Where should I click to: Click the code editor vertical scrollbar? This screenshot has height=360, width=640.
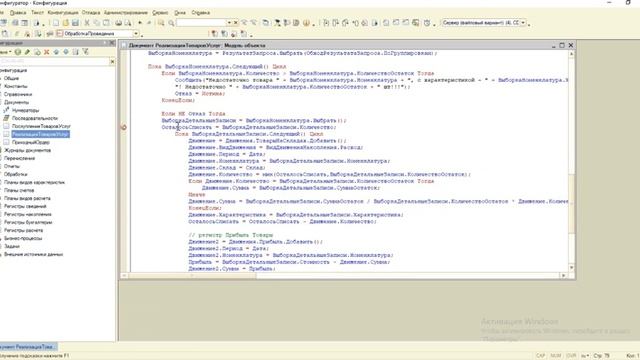tap(571, 160)
